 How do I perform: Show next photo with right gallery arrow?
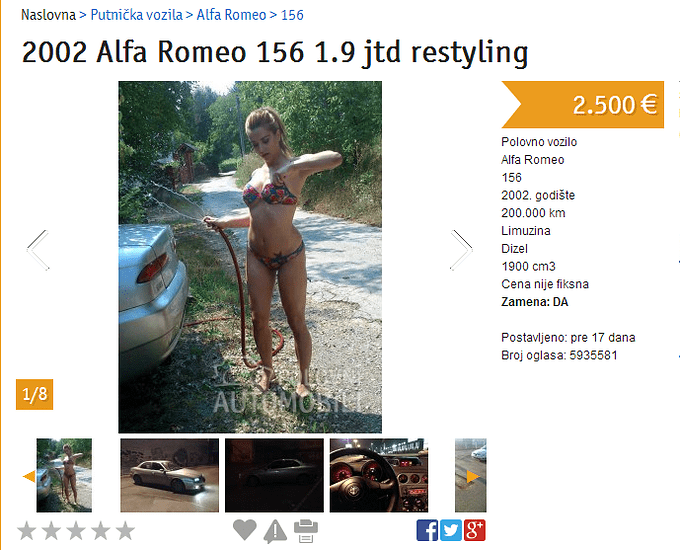[x=461, y=250]
